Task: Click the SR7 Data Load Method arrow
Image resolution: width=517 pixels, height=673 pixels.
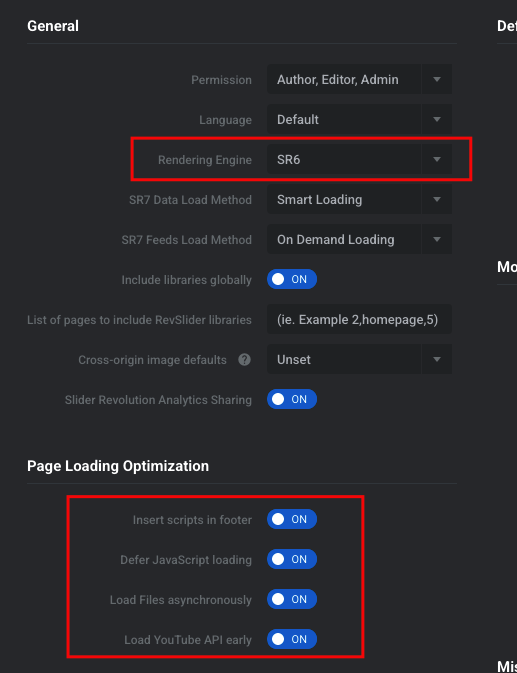Action: [x=437, y=199]
